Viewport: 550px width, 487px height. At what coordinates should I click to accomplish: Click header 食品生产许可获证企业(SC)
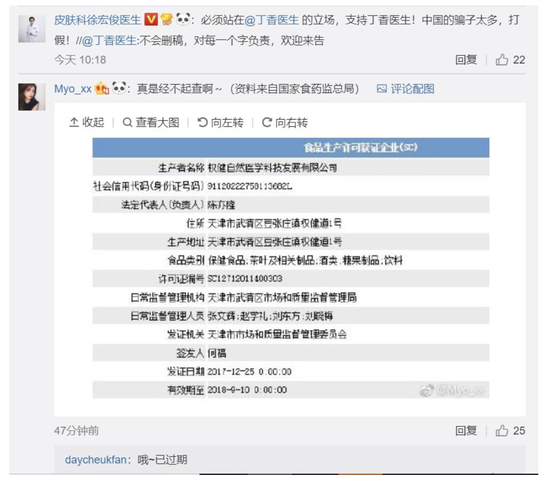coord(361,147)
